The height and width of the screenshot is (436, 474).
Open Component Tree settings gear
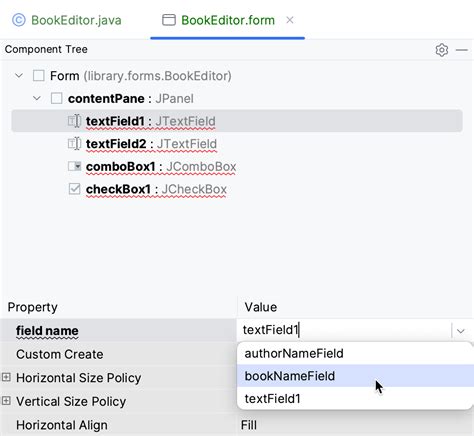pyautogui.click(x=442, y=50)
